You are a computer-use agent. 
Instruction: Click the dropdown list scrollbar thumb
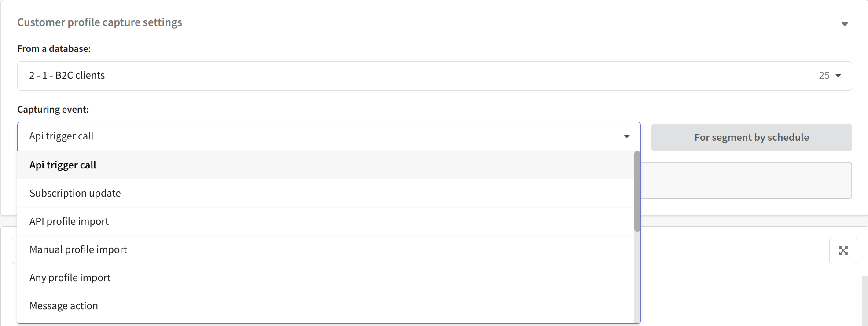click(637, 191)
